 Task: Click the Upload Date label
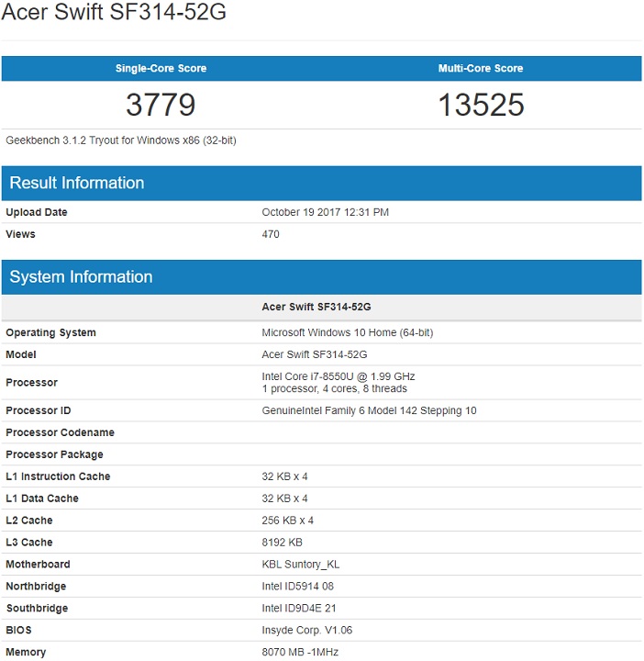(x=37, y=212)
